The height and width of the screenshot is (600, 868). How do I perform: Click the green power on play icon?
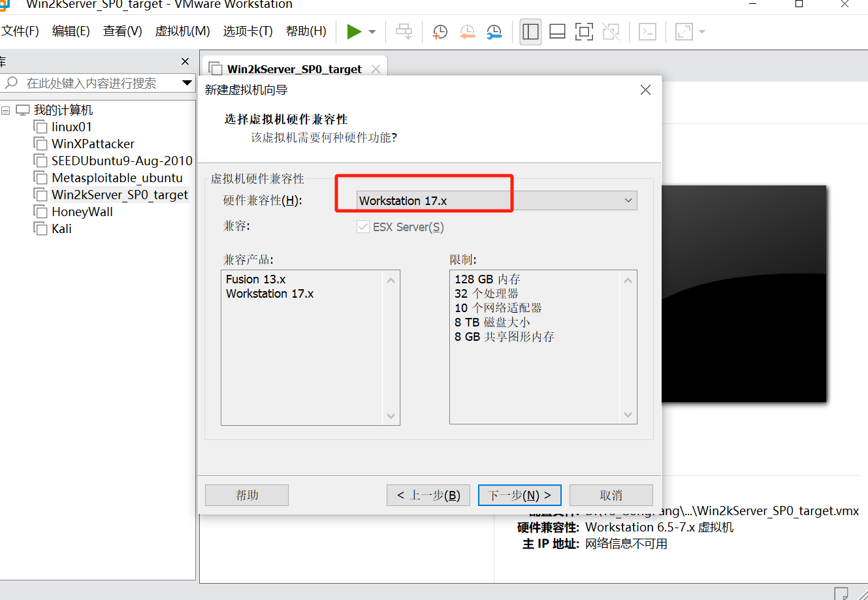coord(354,31)
